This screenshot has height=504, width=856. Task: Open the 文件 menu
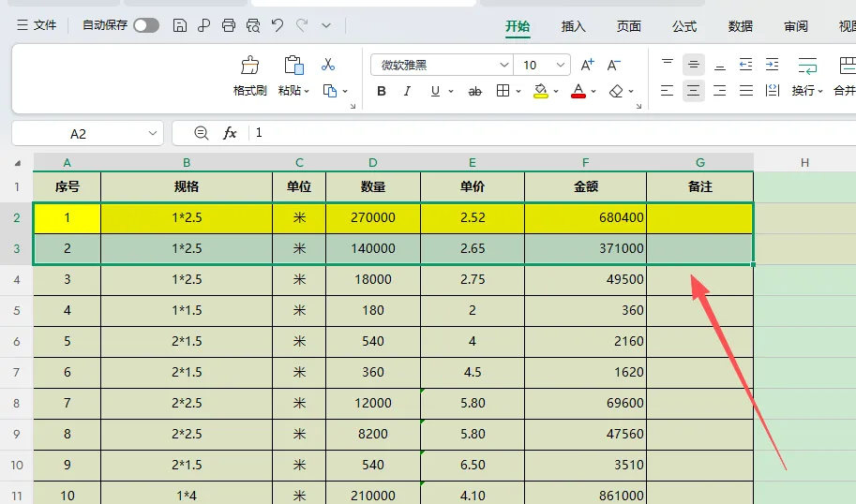(x=37, y=25)
